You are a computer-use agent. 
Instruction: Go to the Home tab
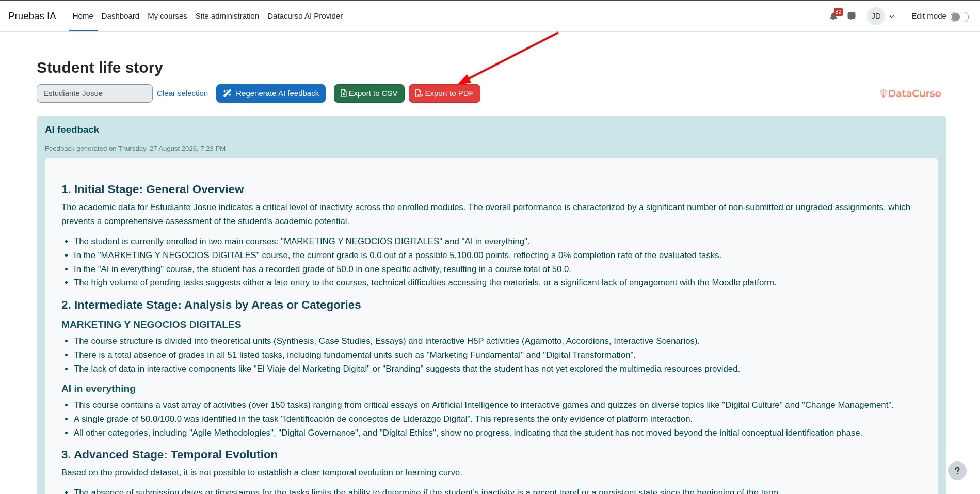[83, 16]
